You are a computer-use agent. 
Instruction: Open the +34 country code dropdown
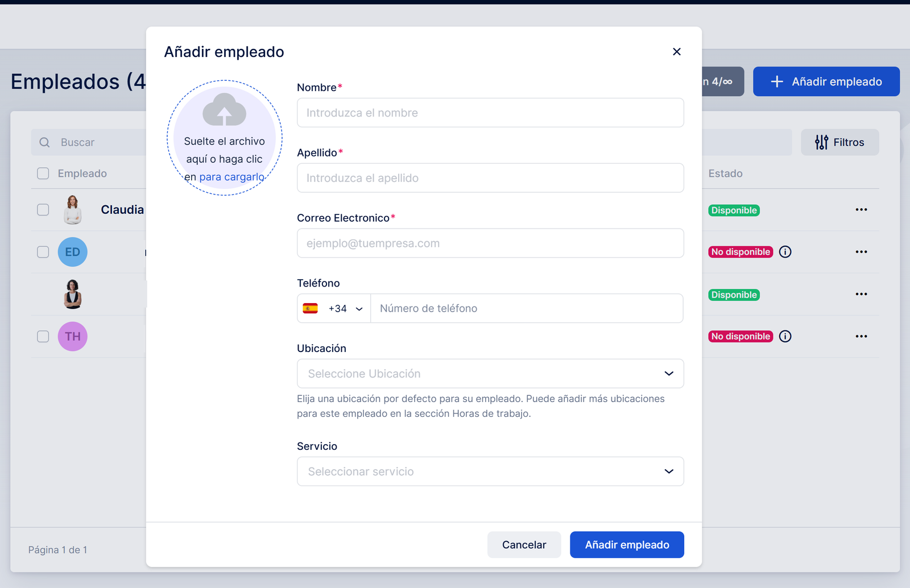tap(334, 309)
